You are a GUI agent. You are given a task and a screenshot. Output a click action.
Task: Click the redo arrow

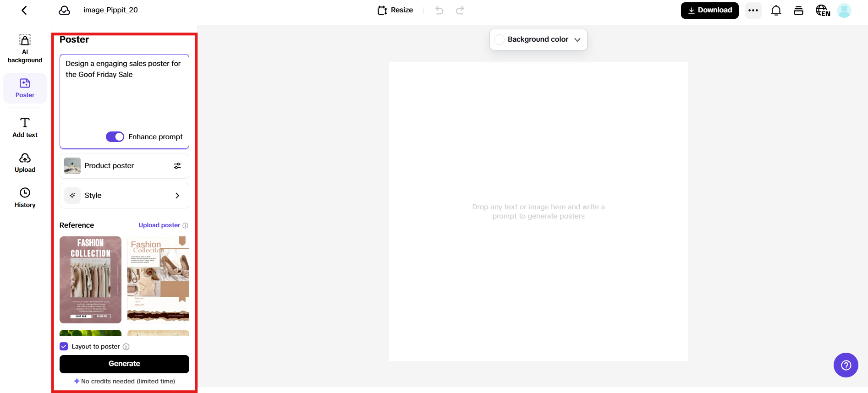click(460, 10)
